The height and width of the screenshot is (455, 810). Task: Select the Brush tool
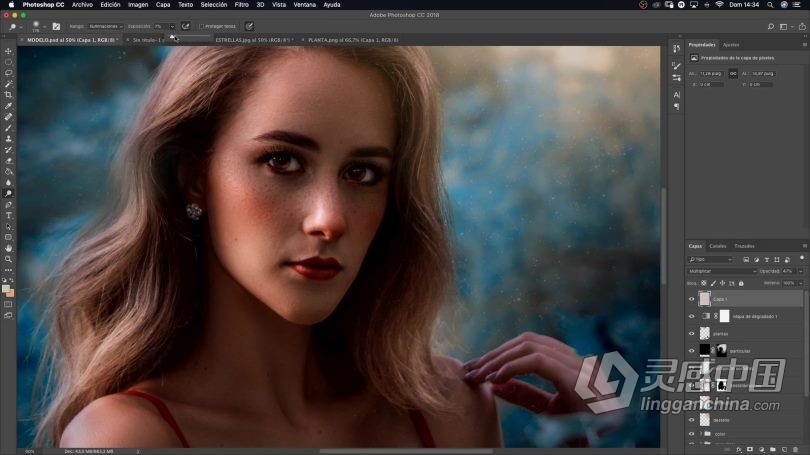[x=8, y=128]
